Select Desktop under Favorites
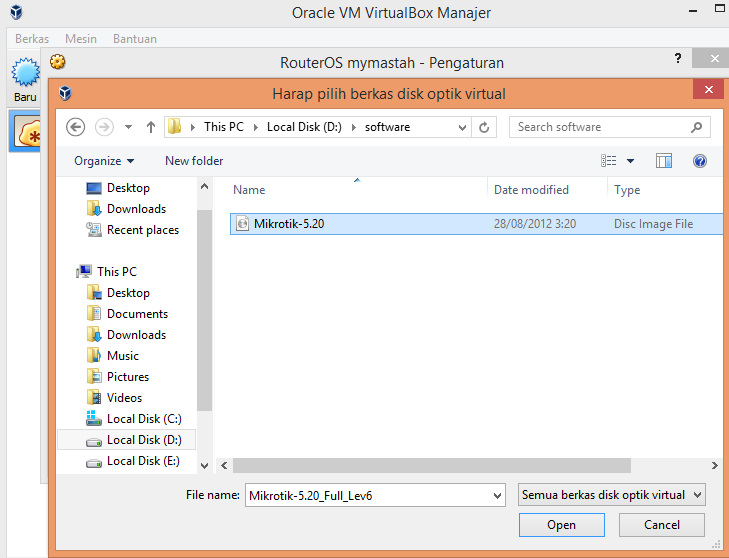 tap(128, 188)
